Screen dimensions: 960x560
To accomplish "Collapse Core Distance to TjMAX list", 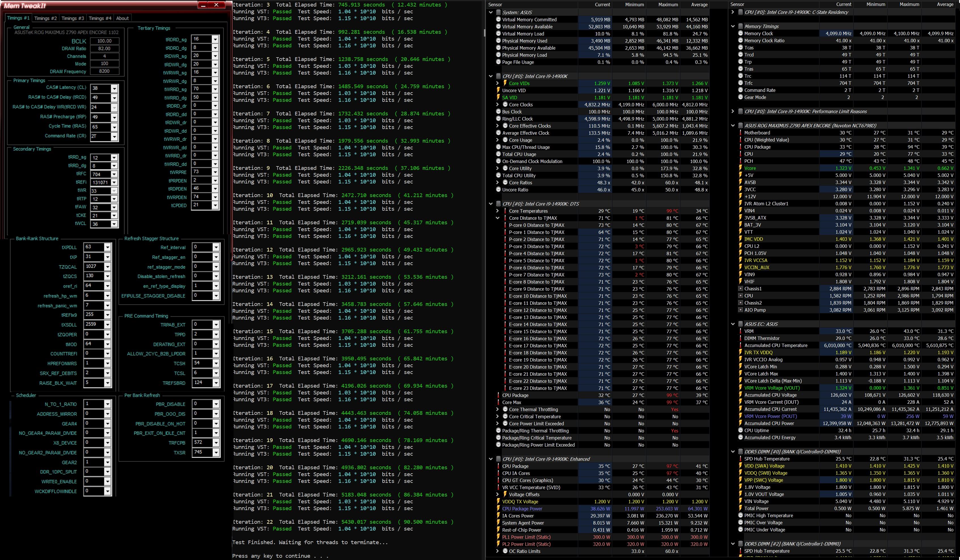I will pyautogui.click(x=498, y=218).
